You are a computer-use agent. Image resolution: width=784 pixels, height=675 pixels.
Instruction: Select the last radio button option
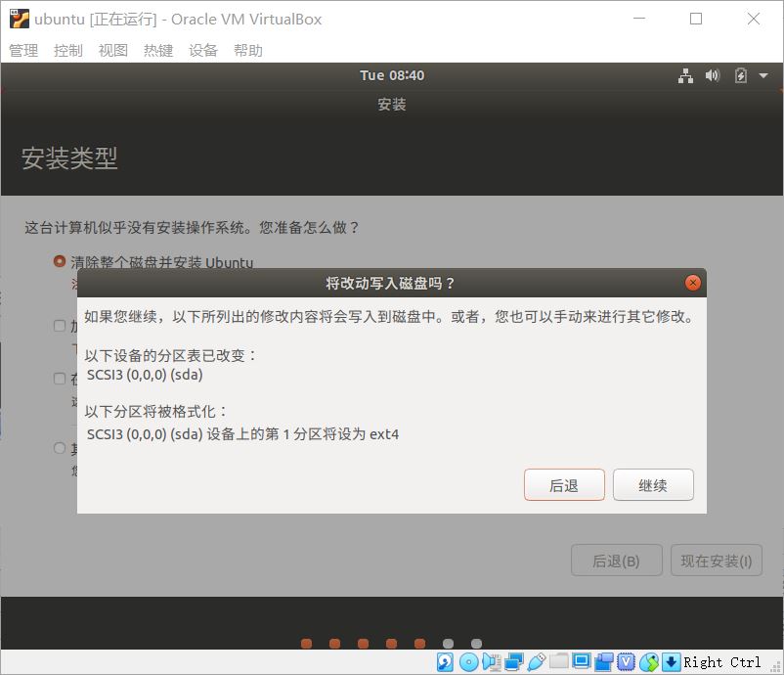pos(60,448)
